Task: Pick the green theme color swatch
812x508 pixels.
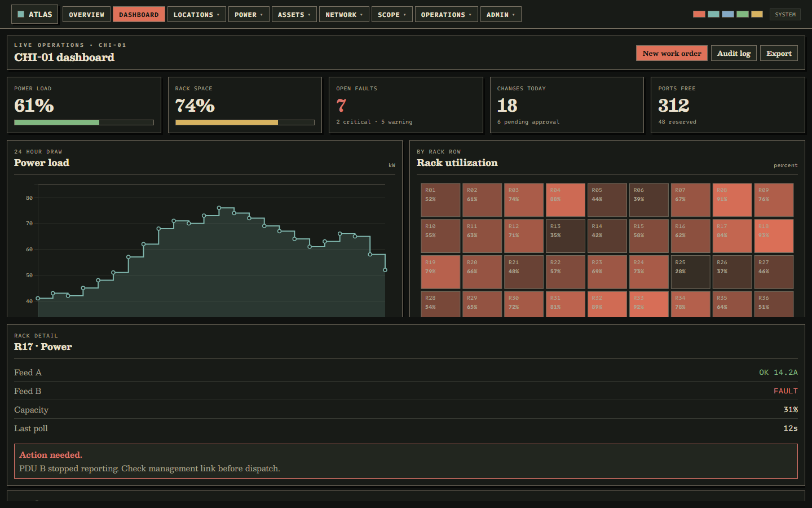Action: [743, 14]
